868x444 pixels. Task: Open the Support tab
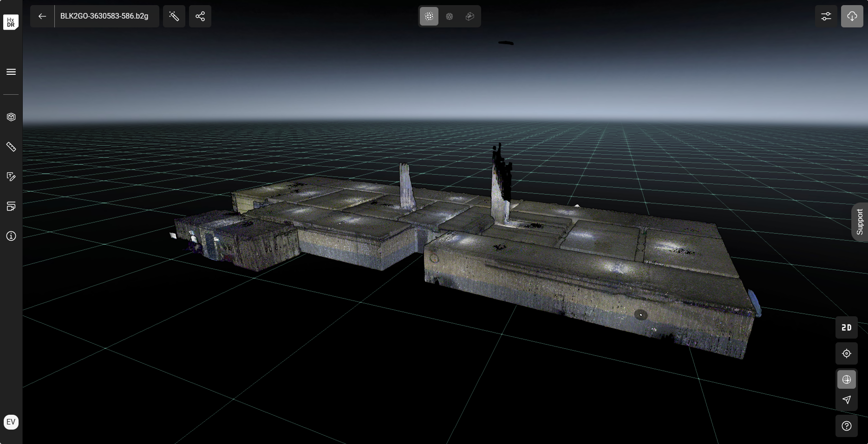860,222
